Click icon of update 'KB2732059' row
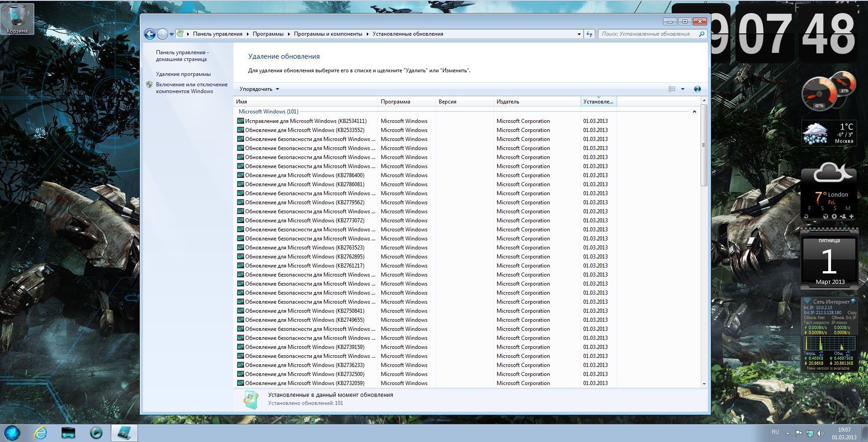Image resolution: width=868 pixels, height=442 pixels. click(241, 383)
